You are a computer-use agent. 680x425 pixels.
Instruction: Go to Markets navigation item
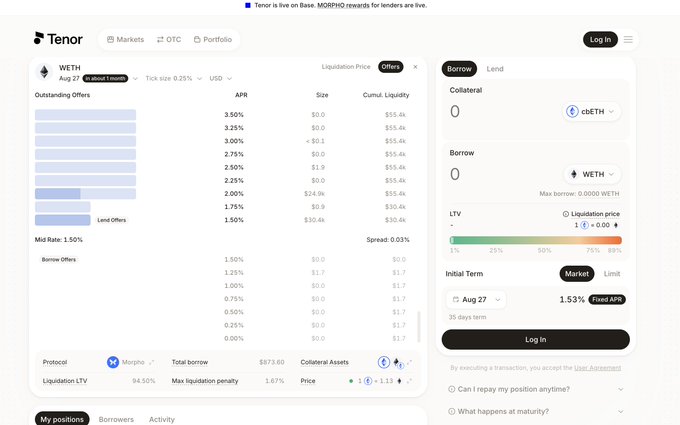[x=125, y=39]
